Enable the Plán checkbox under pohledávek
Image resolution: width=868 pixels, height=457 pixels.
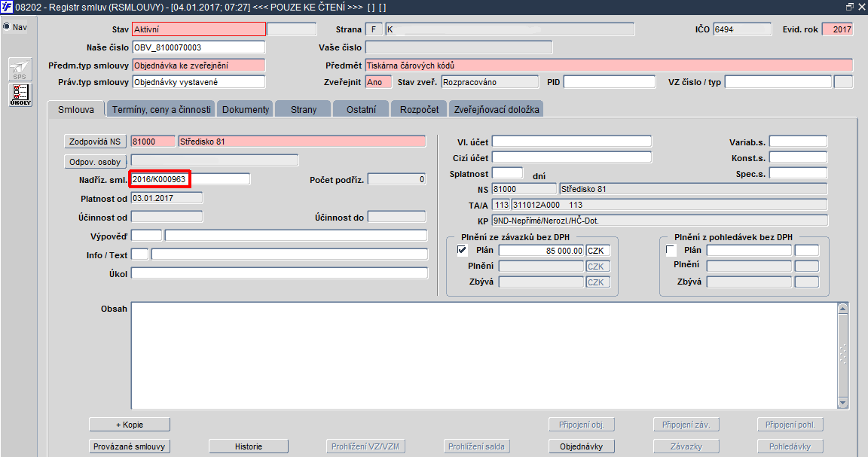[x=671, y=250]
